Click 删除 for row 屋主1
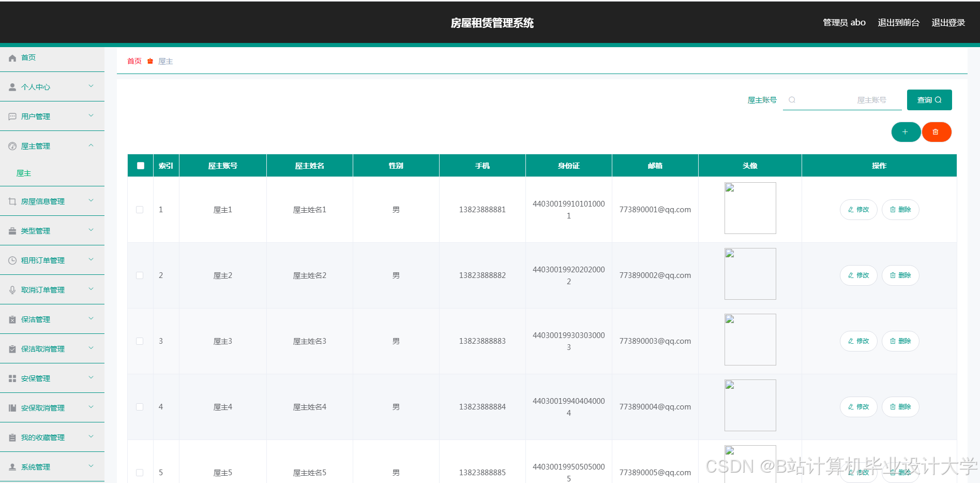 pyautogui.click(x=900, y=210)
